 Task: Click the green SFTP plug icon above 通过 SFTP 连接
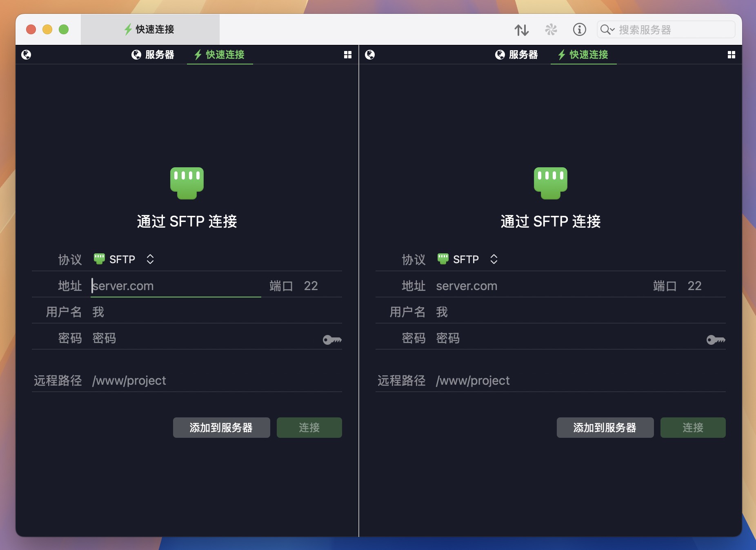coord(187,183)
